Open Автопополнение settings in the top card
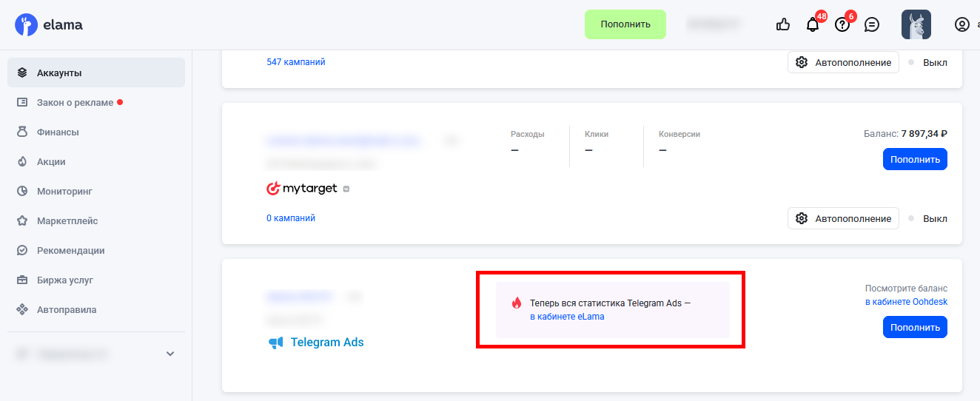 (x=843, y=62)
